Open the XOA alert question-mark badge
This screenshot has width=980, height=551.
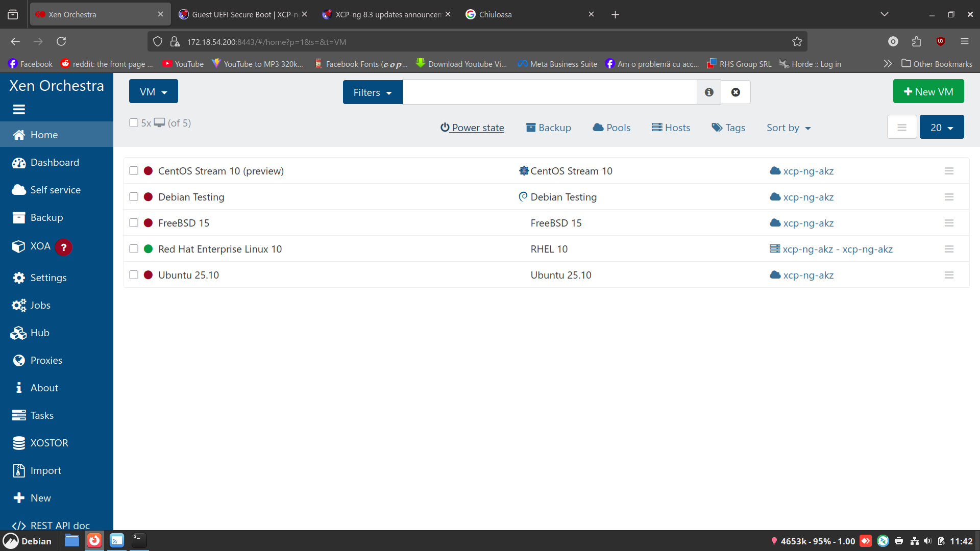[x=64, y=247]
